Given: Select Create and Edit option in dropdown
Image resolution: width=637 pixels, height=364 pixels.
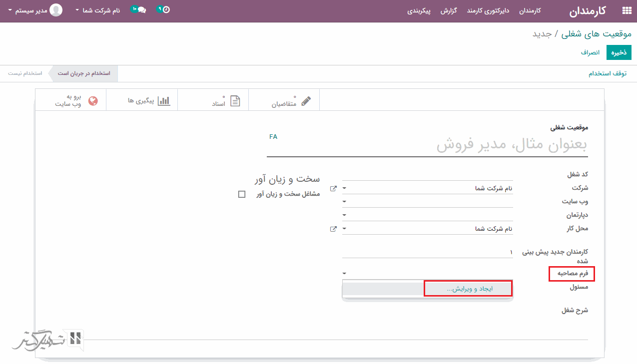Looking at the screenshot, I should point(468,289).
